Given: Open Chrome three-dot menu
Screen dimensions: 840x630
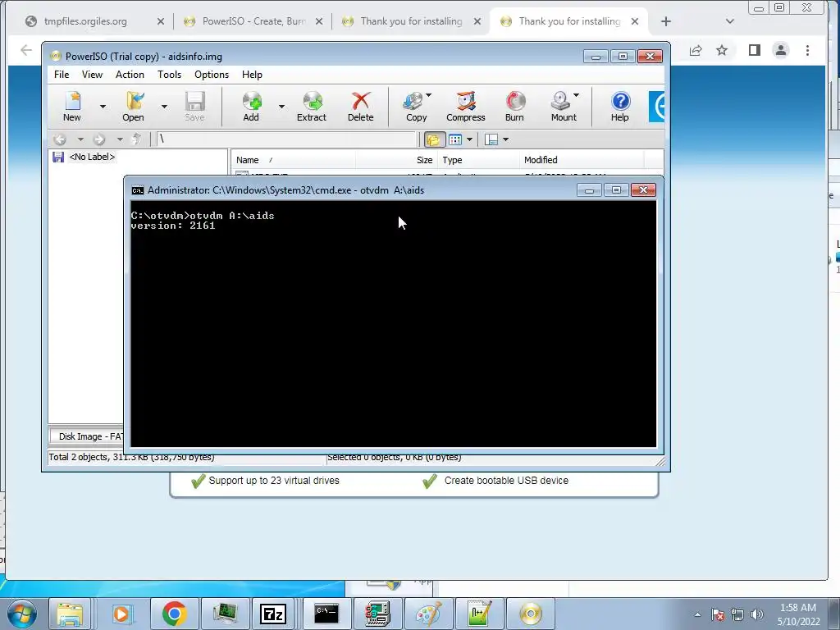Looking at the screenshot, I should 807,50.
